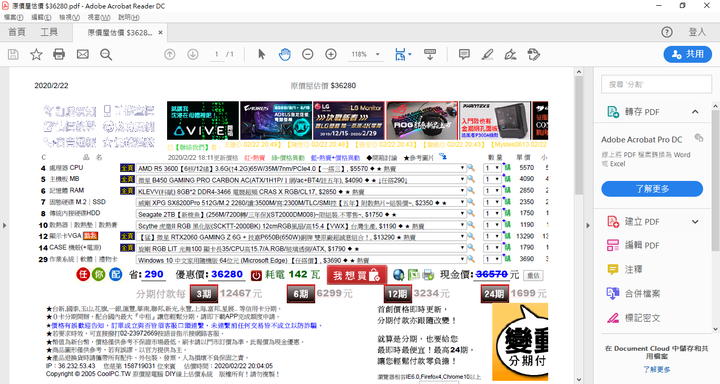Go to next page arrow icon
The image size is (720, 384).
click(193, 54)
